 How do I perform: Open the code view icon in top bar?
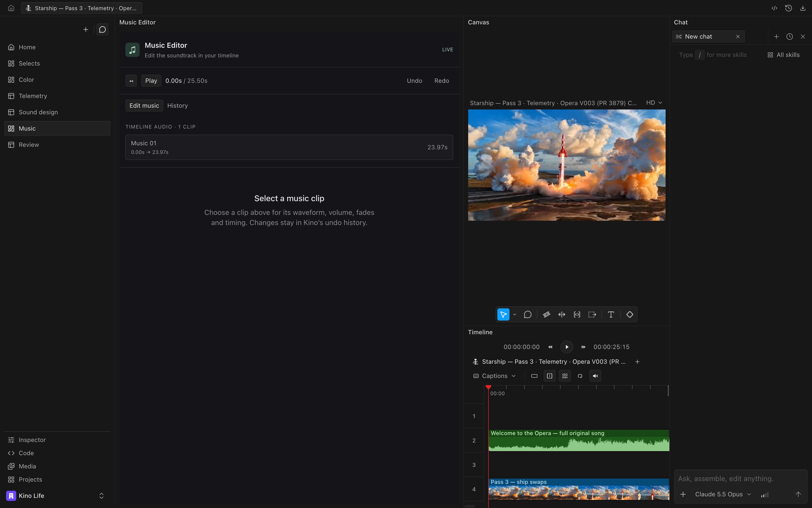tap(774, 8)
